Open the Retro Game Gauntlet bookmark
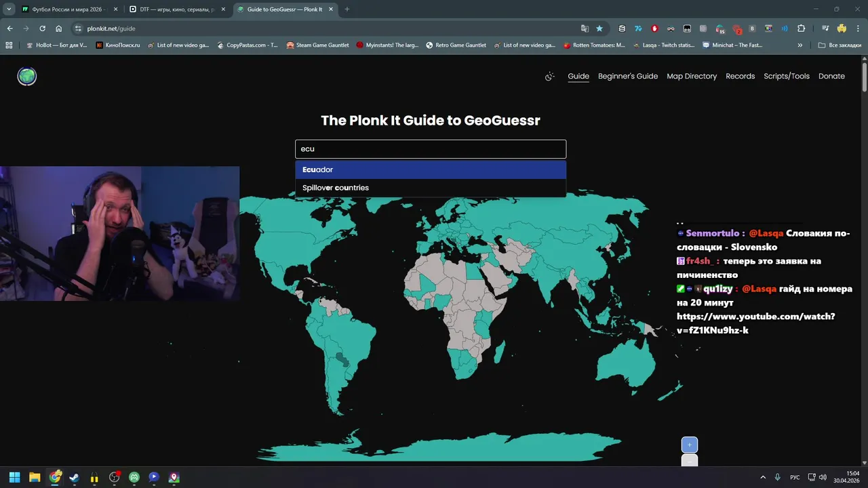Screen dimensions: 868x488 click(456, 45)
